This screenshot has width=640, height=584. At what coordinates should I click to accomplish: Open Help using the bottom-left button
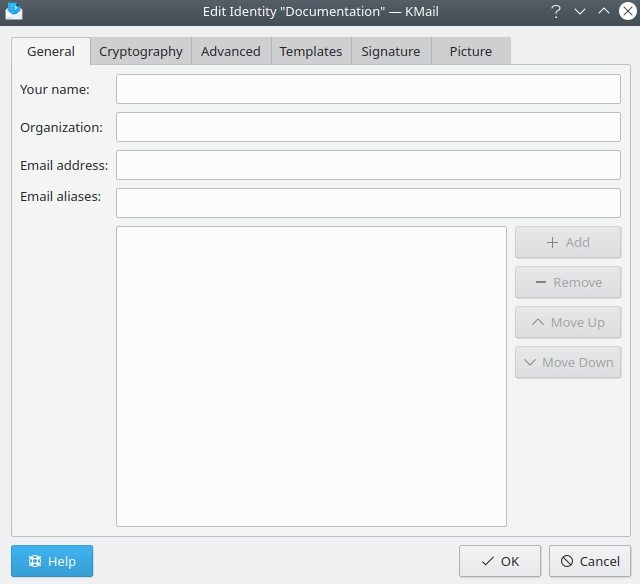coord(52,561)
